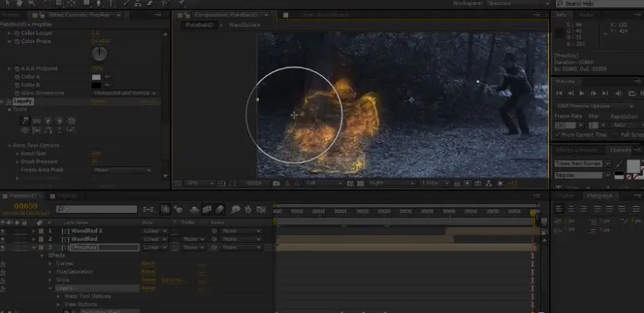Pick a text color with the Character eyedropper

point(619,164)
